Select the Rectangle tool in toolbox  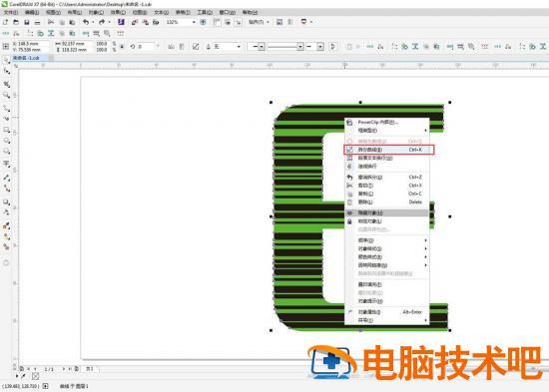click(x=6, y=130)
